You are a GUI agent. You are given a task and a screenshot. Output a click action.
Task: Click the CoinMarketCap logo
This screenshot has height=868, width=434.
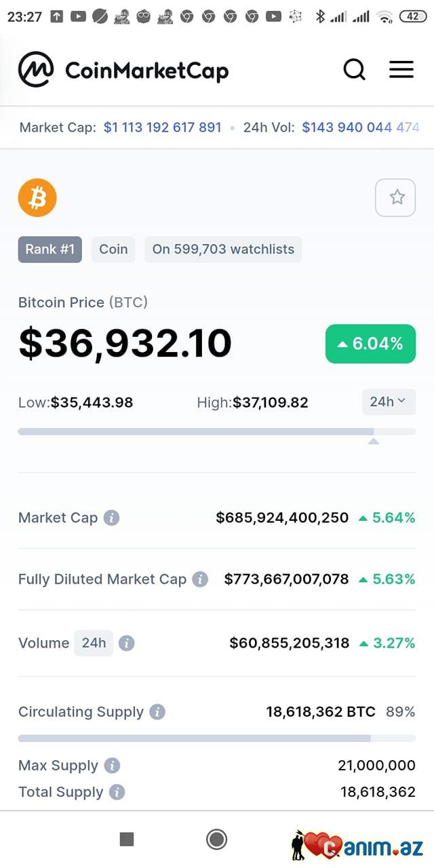[x=123, y=70]
